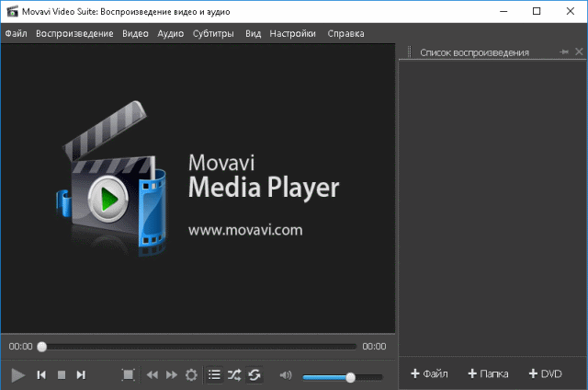Speed up playback with fast-forward arrows

click(x=172, y=375)
